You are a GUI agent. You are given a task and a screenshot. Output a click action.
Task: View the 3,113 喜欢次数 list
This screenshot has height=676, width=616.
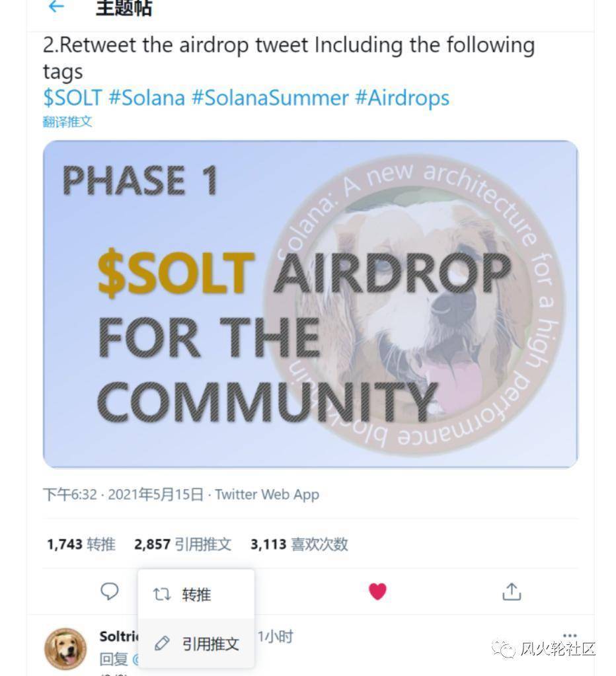(299, 545)
